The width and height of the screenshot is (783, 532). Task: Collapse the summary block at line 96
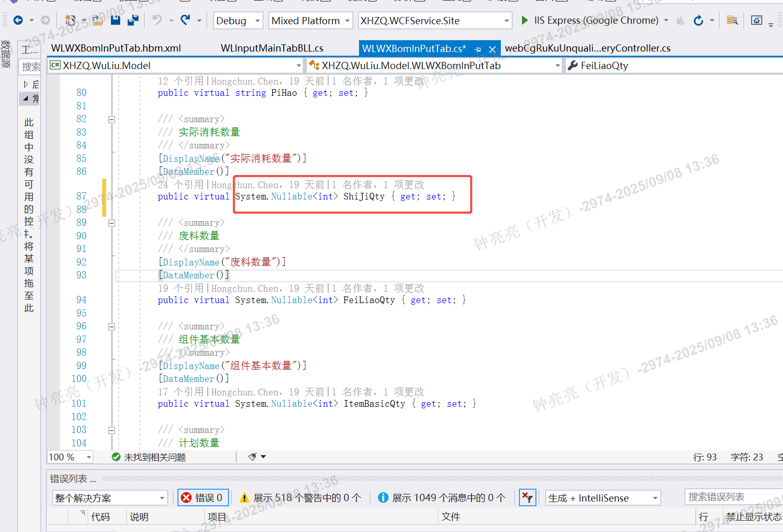coord(111,327)
